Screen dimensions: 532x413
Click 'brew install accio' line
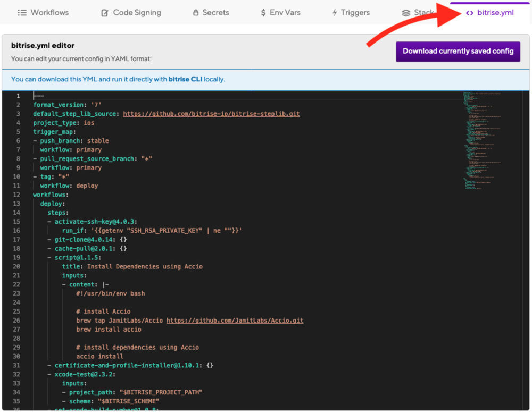point(109,329)
